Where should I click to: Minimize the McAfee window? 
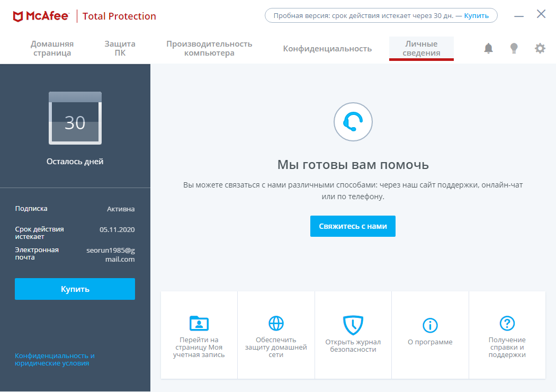pyautogui.click(x=519, y=16)
